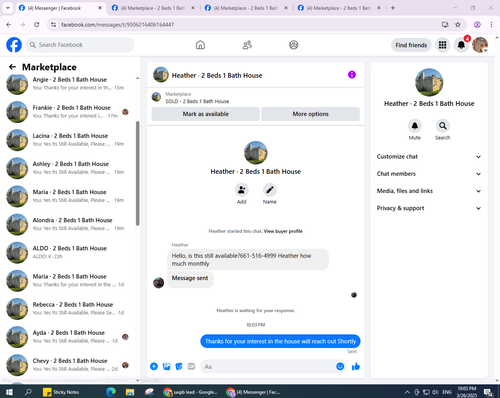Open account profile picture menu
Screen dimensions: 500x398
(x=480, y=45)
